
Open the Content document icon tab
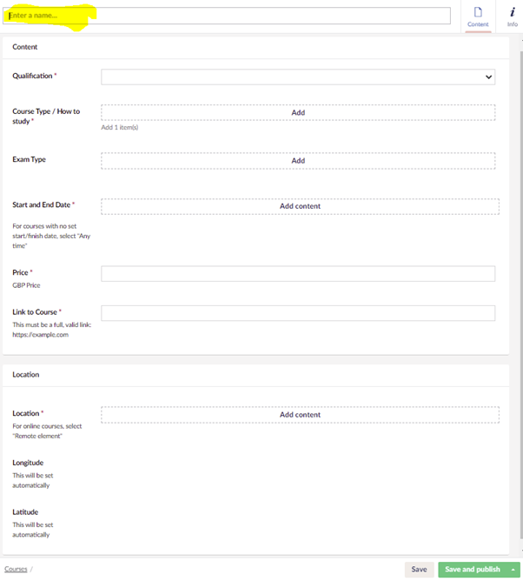(478, 17)
